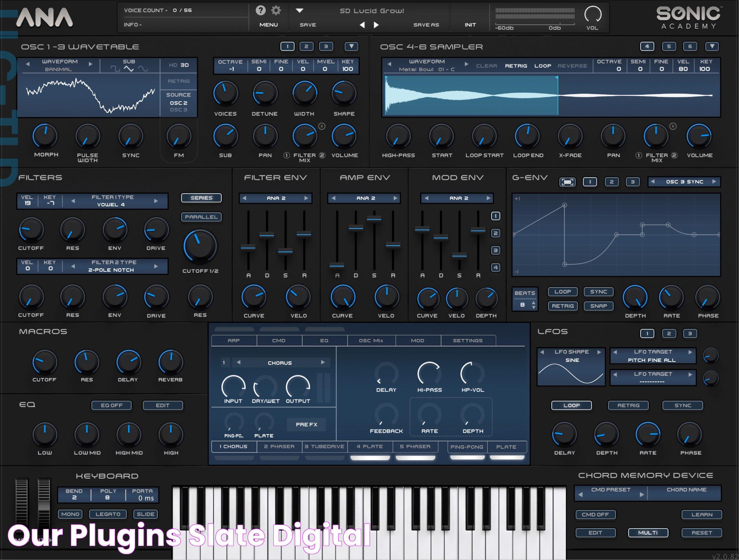Click INIT button
Viewport: 739px width, 560px height.
(470, 25)
